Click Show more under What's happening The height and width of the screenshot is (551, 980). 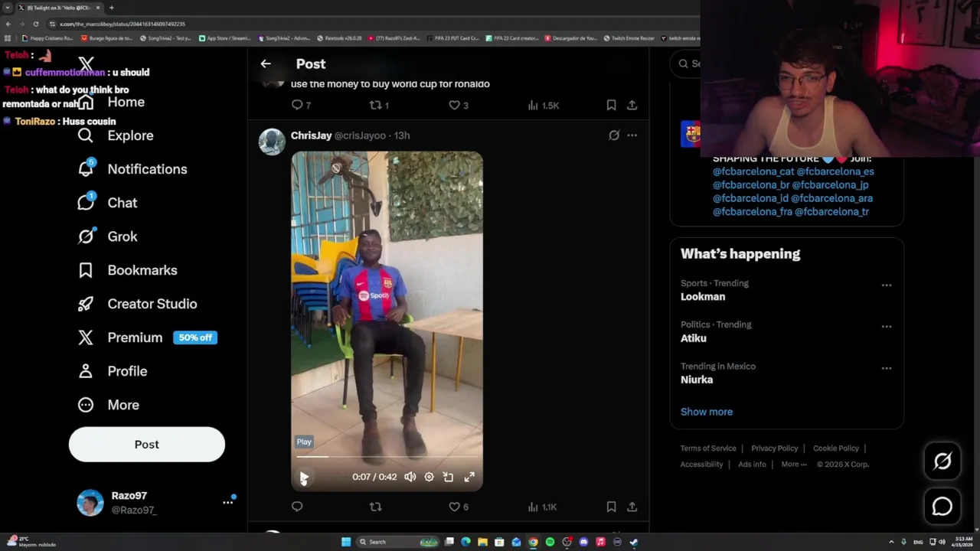point(707,412)
